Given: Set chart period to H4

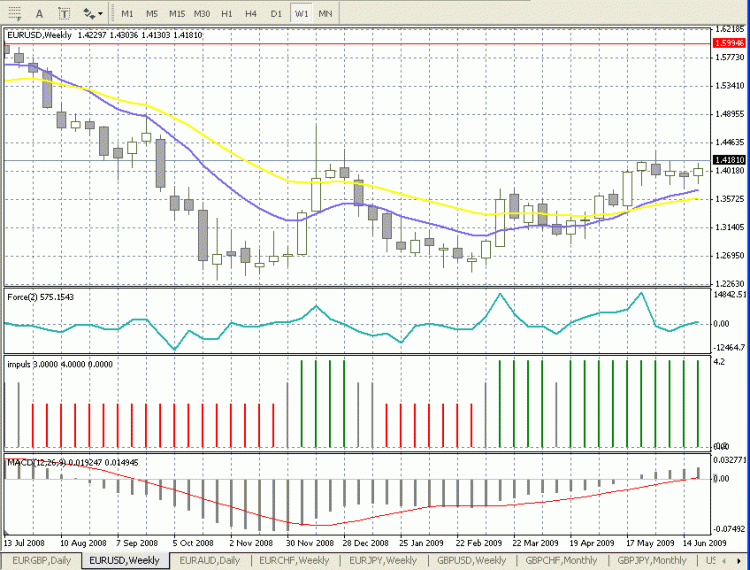Looking at the screenshot, I should [251, 14].
